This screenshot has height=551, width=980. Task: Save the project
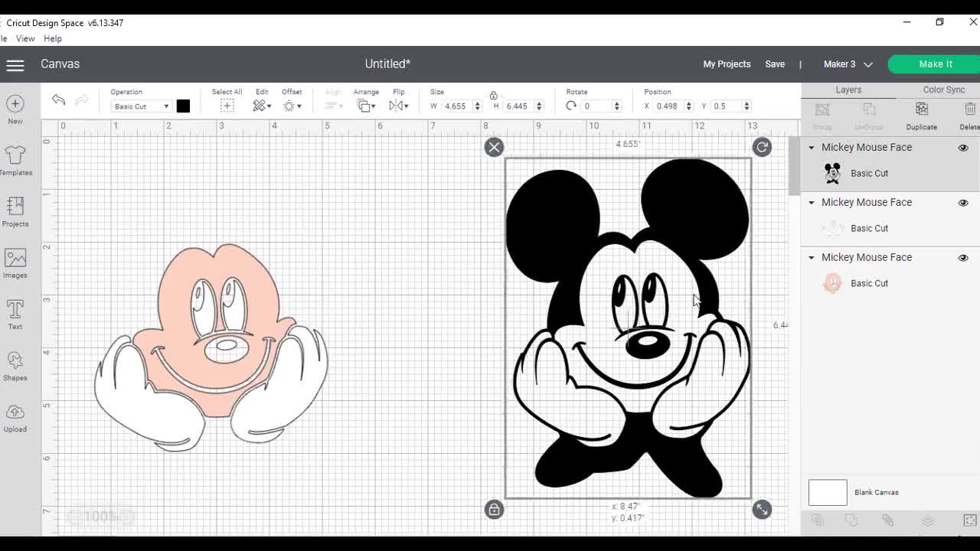tap(775, 64)
